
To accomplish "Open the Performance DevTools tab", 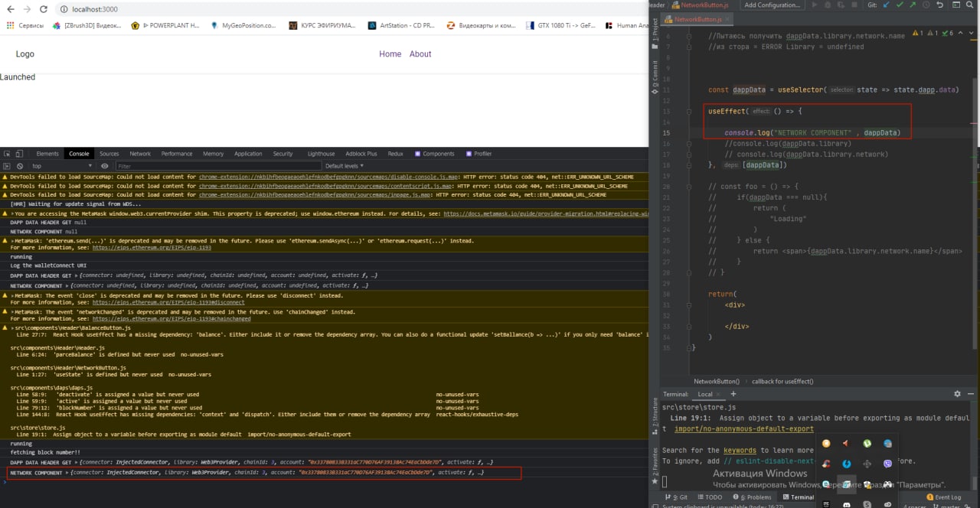I will pyautogui.click(x=177, y=154).
